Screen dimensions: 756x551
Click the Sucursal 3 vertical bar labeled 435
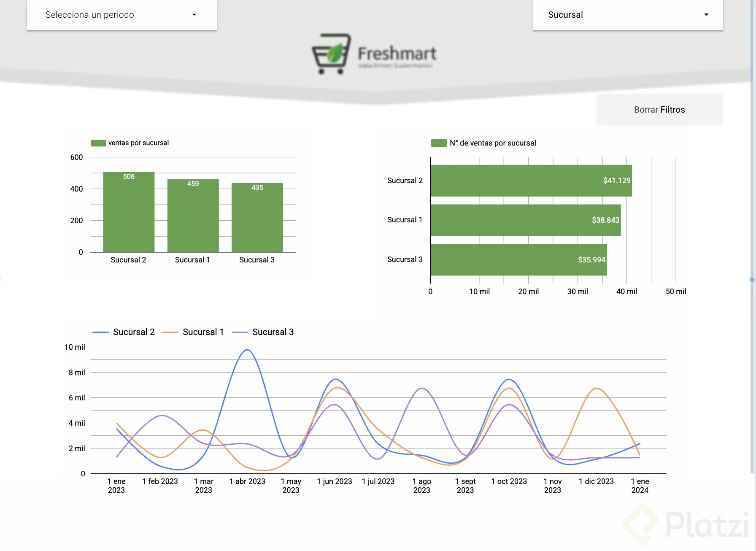tap(257, 217)
